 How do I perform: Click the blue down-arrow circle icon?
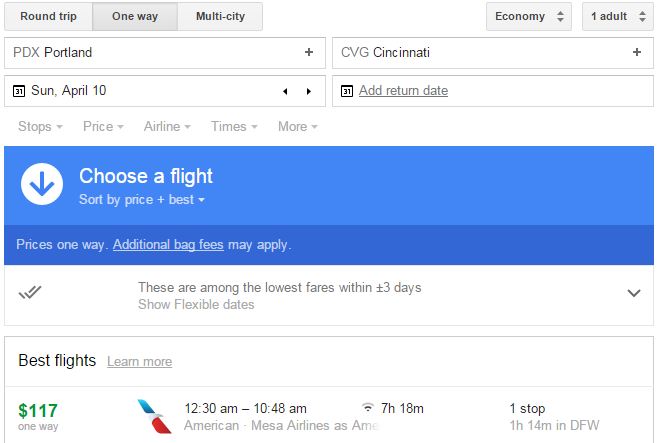point(42,185)
